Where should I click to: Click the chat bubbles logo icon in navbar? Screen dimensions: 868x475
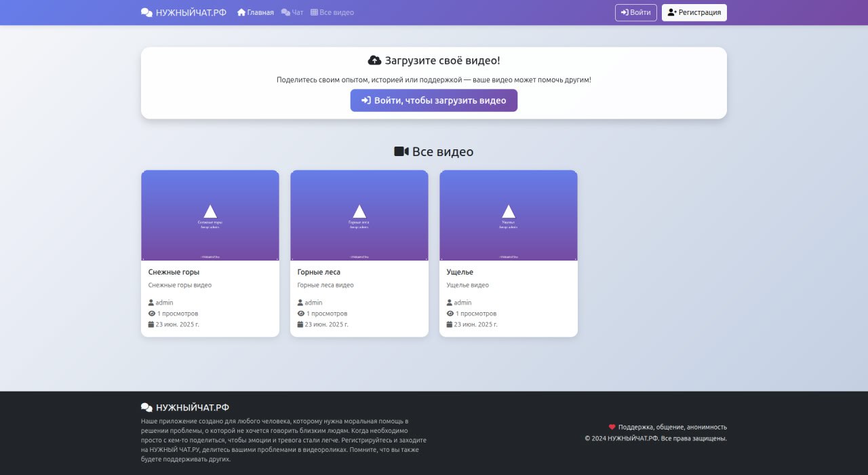click(146, 12)
